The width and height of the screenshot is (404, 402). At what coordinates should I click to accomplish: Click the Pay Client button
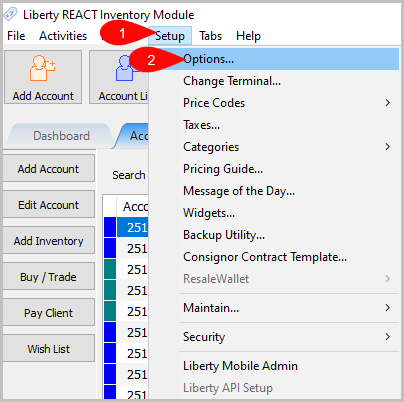pos(49,313)
